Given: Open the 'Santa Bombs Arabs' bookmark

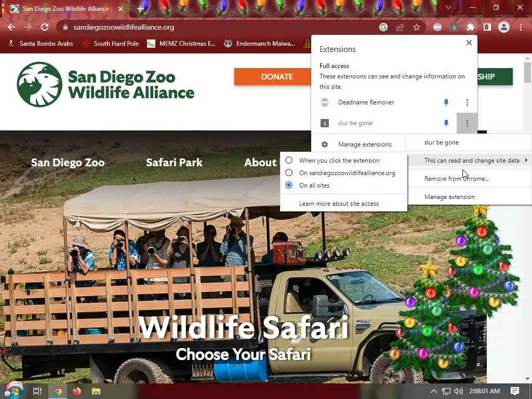Looking at the screenshot, I should 41,44.
